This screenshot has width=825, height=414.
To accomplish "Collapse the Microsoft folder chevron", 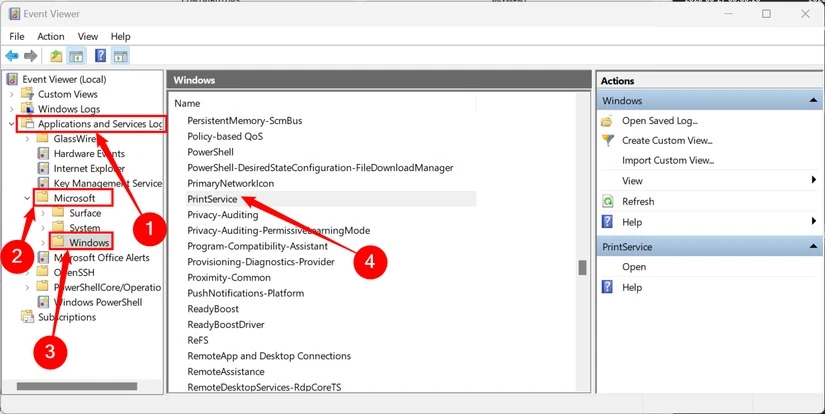I will (x=27, y=198).
